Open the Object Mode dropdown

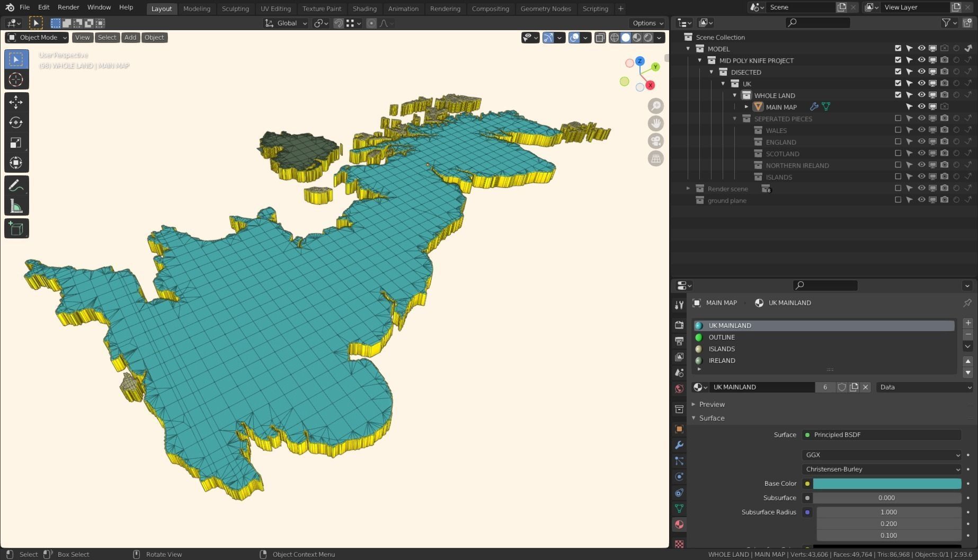(37, 38)
